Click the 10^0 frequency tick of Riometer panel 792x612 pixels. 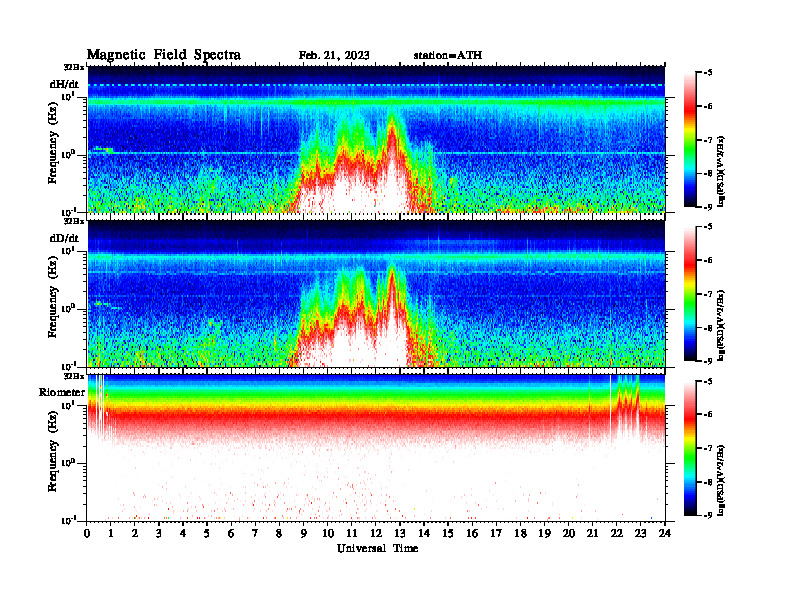68,462
